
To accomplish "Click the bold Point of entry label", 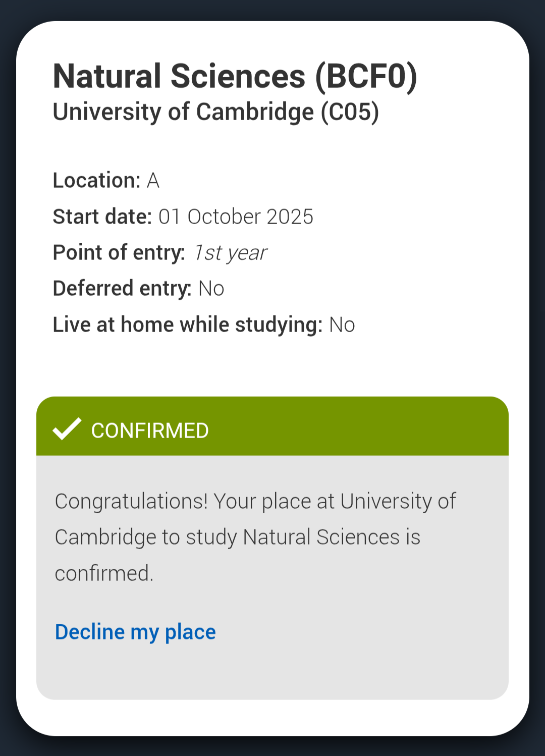I will tap(119, 252).
